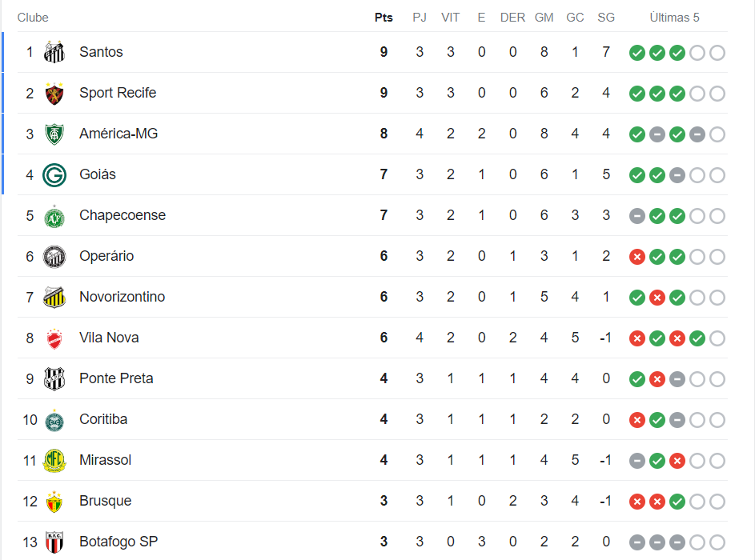This screenshot has width=755, height=560.
Task: Open the Coritiba team name
Action: [x=103, y=419]
